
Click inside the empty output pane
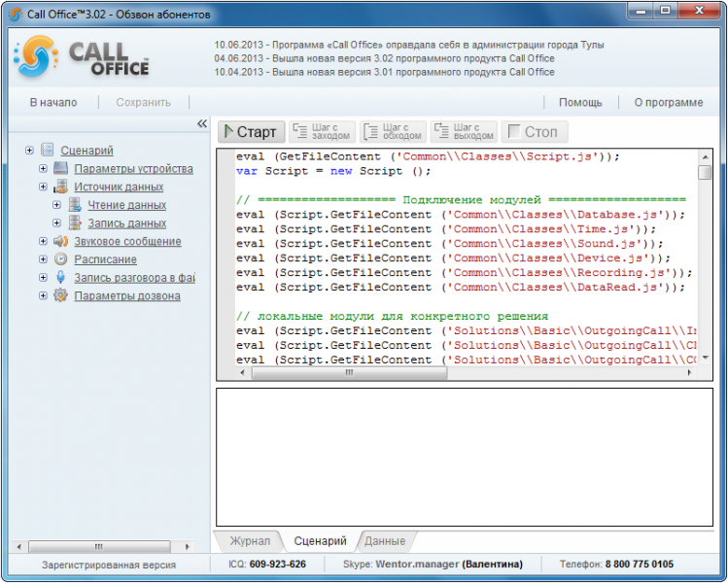click(465, 458)
